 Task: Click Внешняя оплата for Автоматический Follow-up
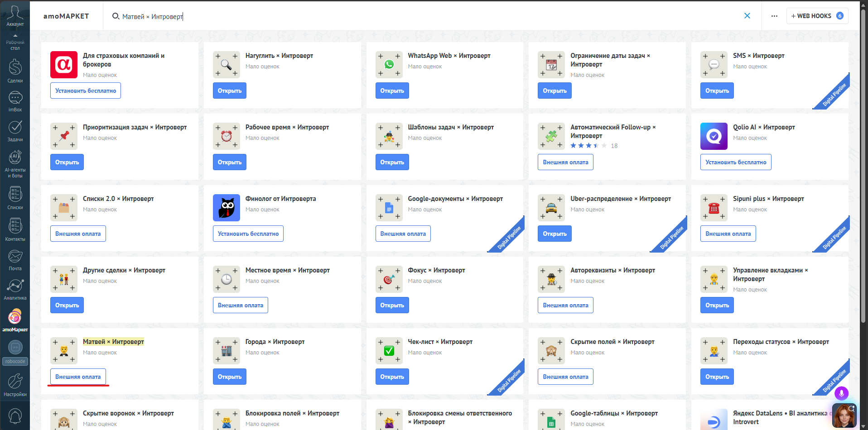[x=565, y=162]
